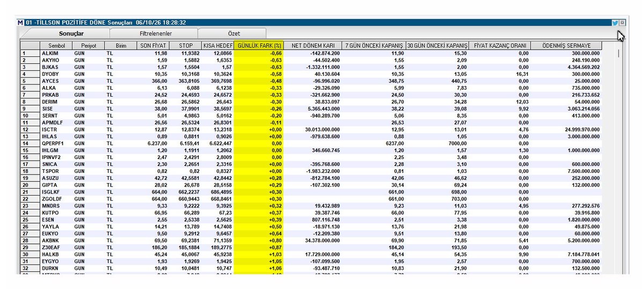Viewport: 644px width, 289px height.
Task: Select the SISE symbol cell
Action: click(x=56, y=109)
